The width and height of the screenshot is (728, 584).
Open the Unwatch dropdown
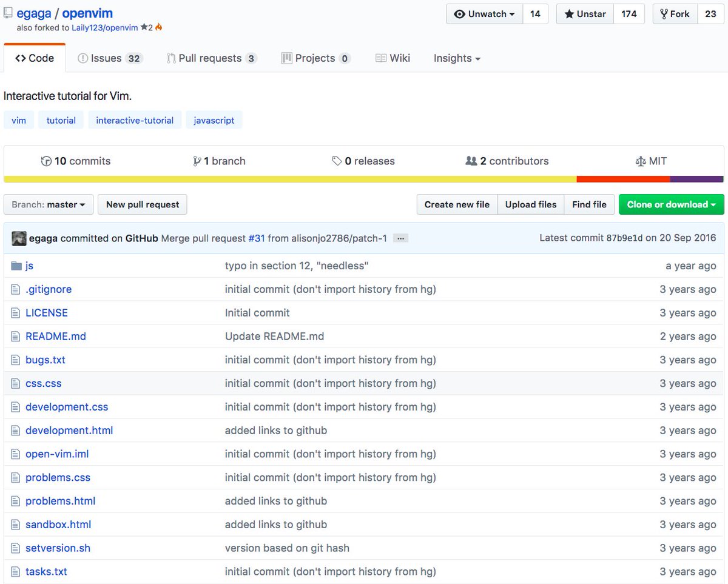484,14
